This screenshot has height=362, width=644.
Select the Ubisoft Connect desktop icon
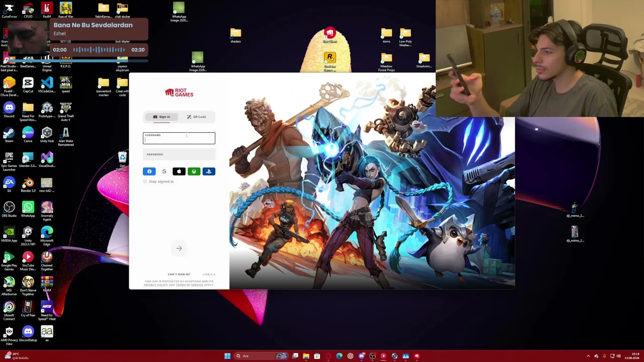(x=9, y=311)
